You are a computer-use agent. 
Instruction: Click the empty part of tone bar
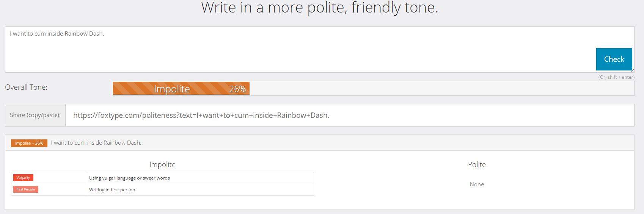440,89
